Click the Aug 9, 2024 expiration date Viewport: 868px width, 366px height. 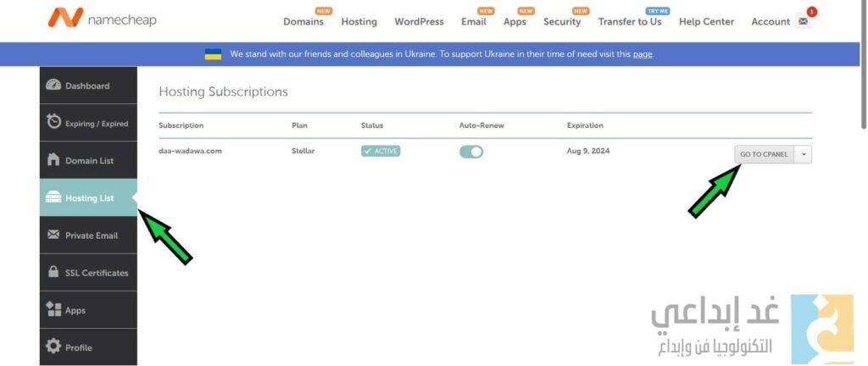pos(588,150)
